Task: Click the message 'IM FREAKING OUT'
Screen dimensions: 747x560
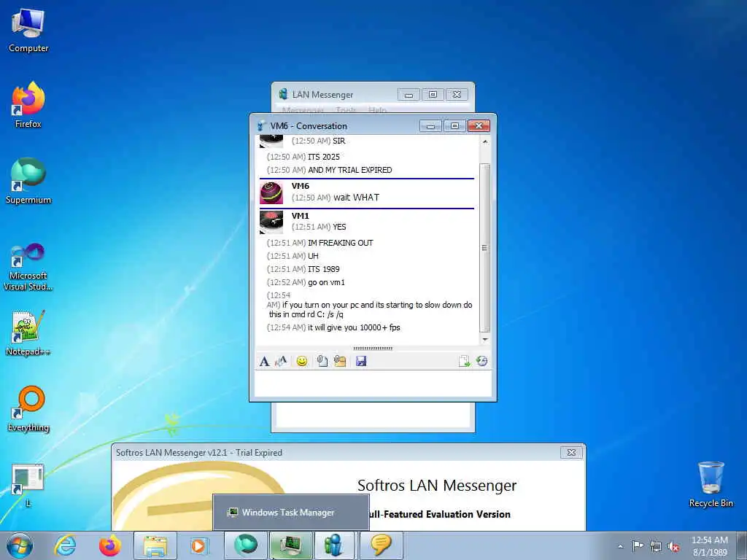Action: (x=341, y=243)
